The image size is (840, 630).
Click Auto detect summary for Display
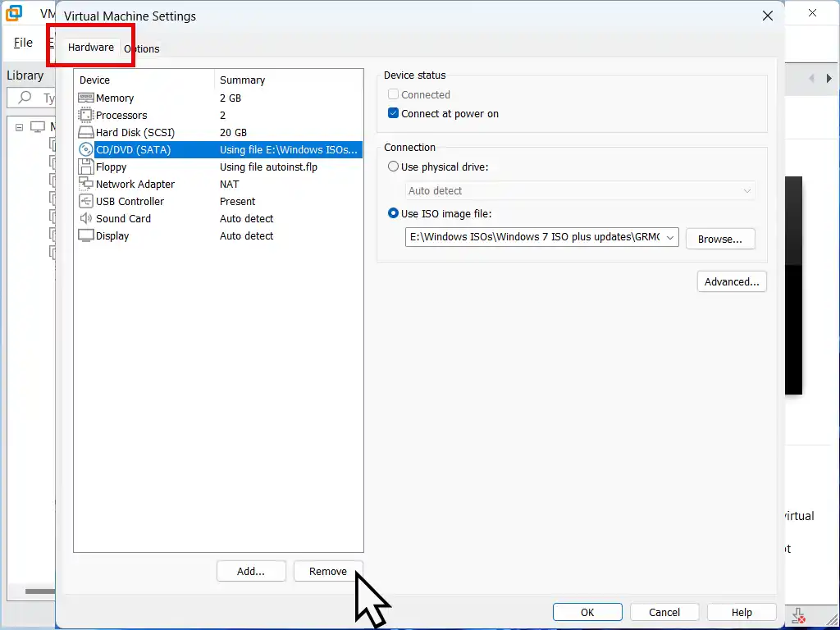(246, 235)
